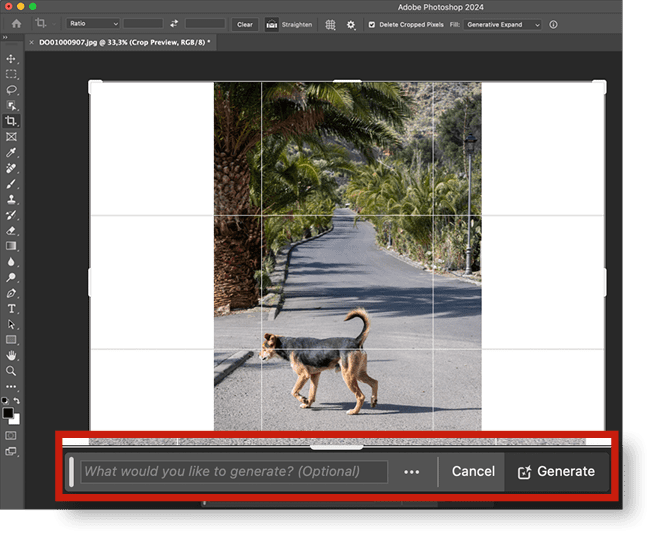This screenshot has width=652, height=536.
Task: Select the Blur tool
Action: (11, 262)
